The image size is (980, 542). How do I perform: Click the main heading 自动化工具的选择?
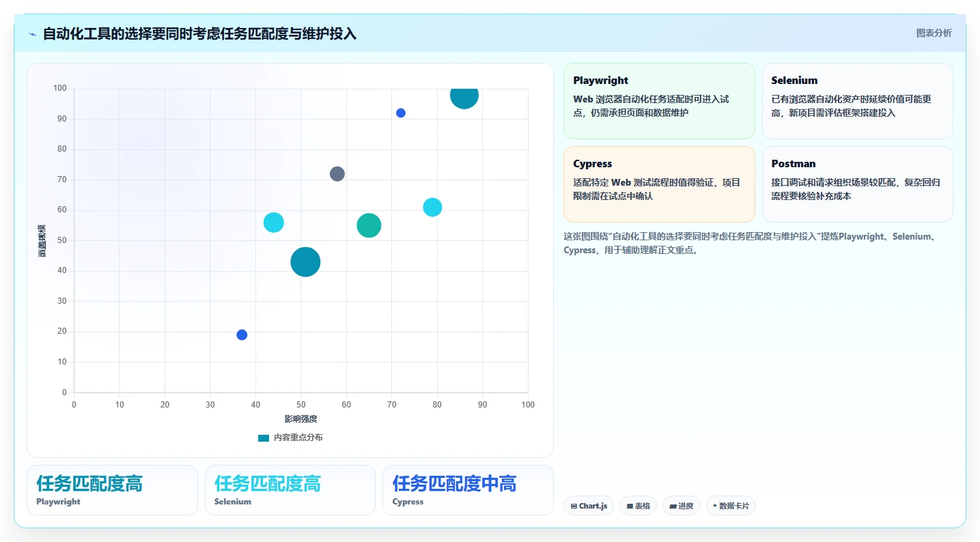point(199,33)
